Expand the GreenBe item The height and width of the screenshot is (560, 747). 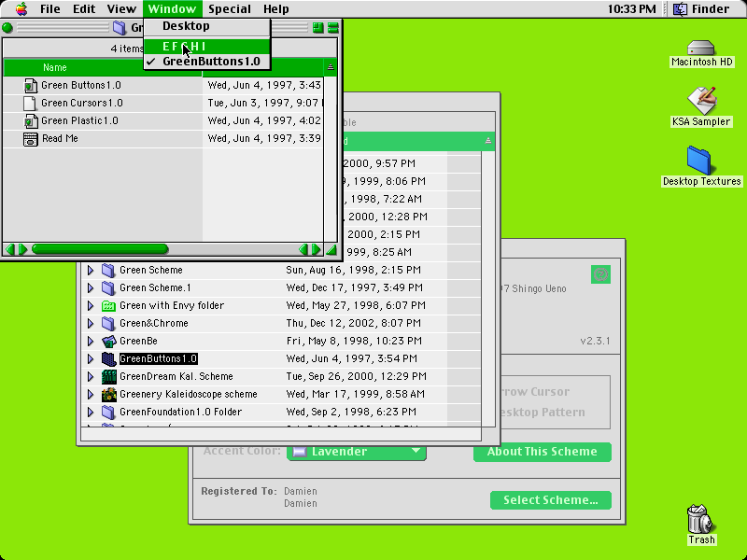tap(90, 342)
